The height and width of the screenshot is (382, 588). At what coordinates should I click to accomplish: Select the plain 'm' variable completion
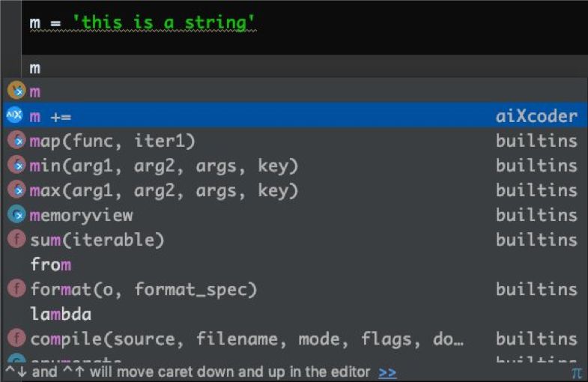click(x=295, y=91)
